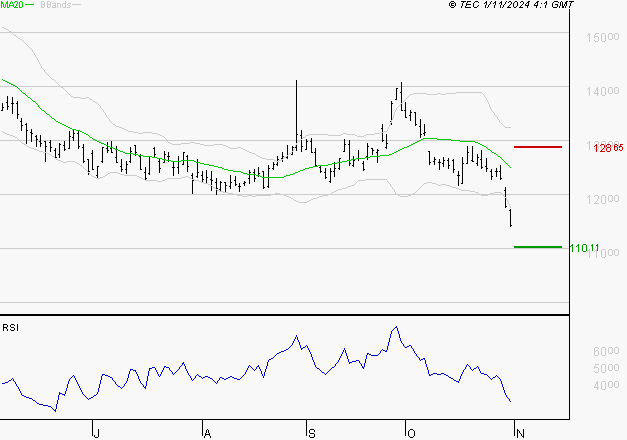Click the RSI 40.00 axis label
The height and width of the screenshot is (440, 627).
click(606, 385)
